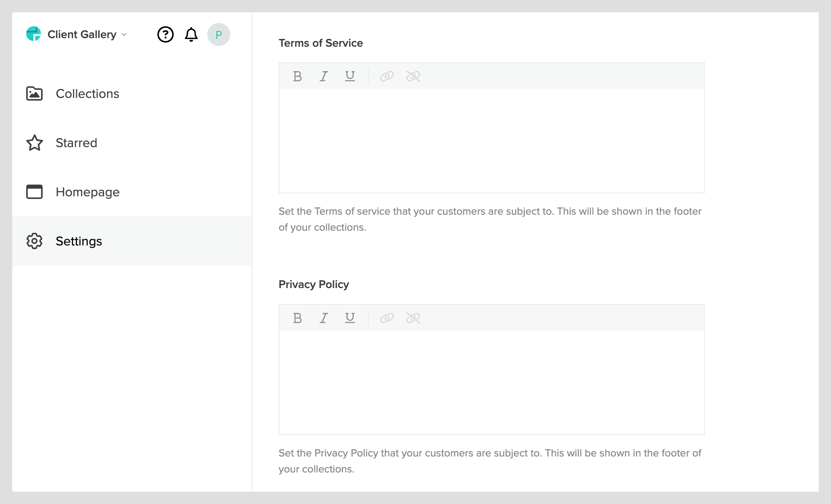The width and height of the screenshot is (831, 504).
Task: Insert link in Terms of Service editor
Action: tap(387, 76)
